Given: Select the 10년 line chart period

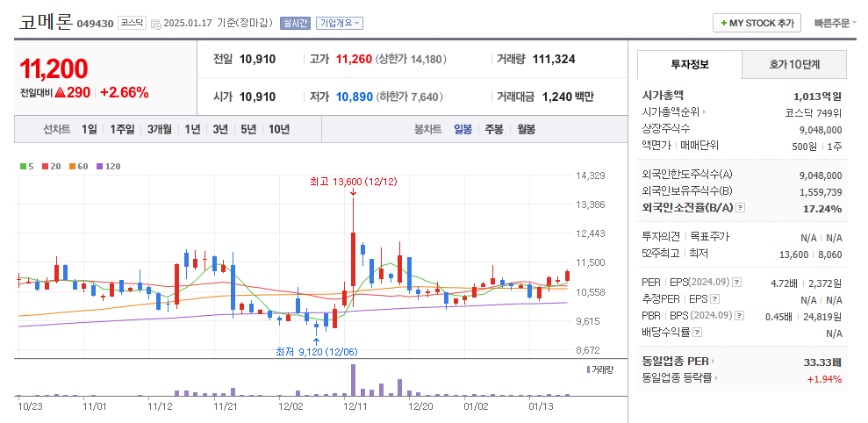Looking at the screenshot, I should pos(279,130).
